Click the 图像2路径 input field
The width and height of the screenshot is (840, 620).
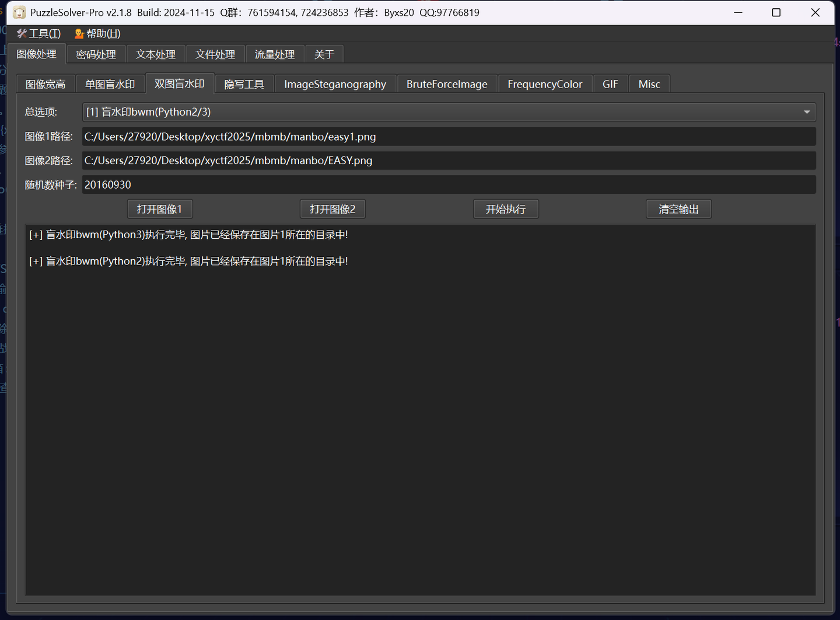pyautogui.click(x=449, y=161)
